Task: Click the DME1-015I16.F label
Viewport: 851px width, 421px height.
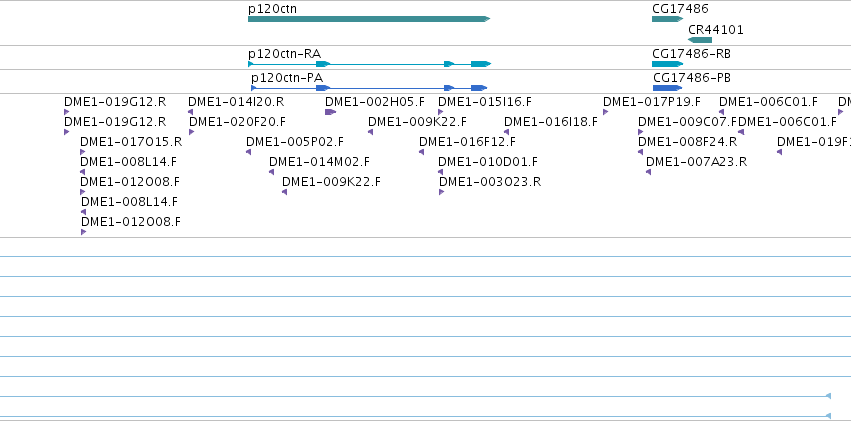Action: [x=485, y=101]
